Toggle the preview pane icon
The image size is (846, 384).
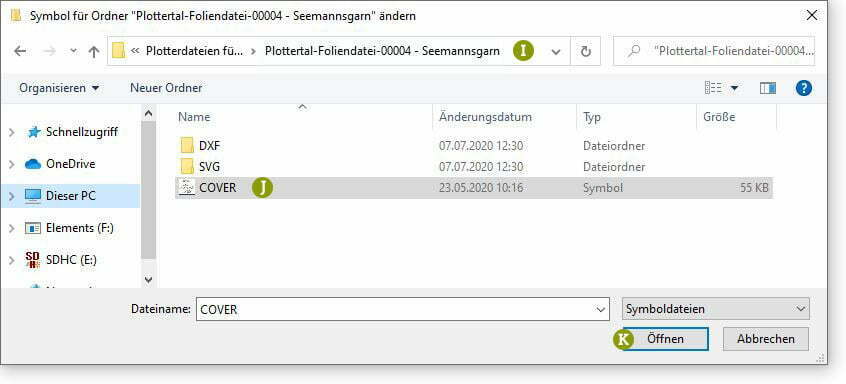(768, 88)
